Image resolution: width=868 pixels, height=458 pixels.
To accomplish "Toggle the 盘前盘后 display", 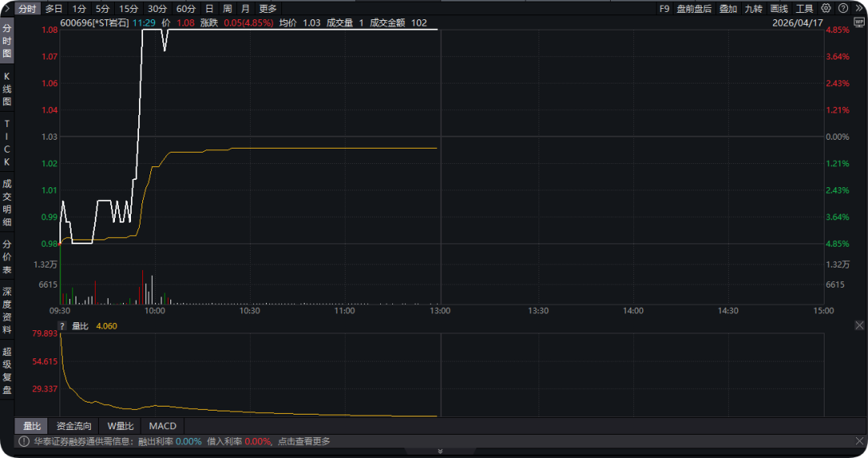I will point(694,8).
